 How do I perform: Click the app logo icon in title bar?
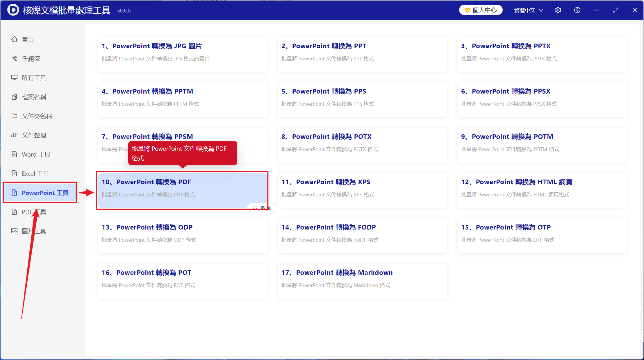(x=13, y=10)
